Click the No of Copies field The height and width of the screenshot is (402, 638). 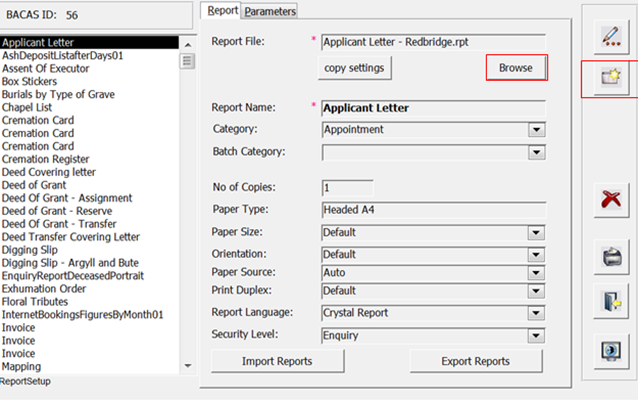[x=347, y=188]
